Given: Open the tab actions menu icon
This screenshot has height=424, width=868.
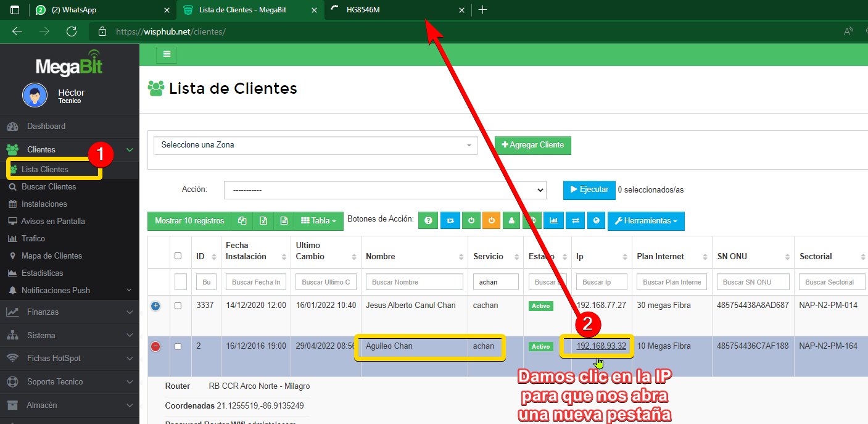Looking at the screenshot, I should [x=15, y=10].
